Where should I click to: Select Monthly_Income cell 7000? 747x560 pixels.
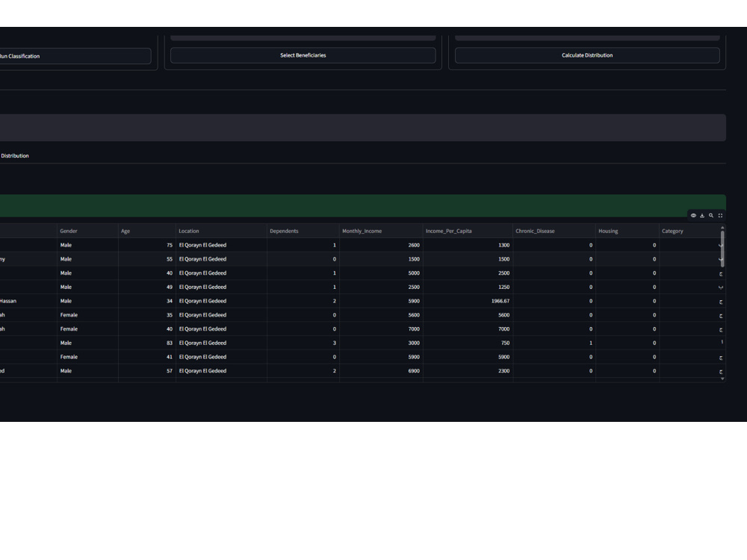tap(381, 329)
